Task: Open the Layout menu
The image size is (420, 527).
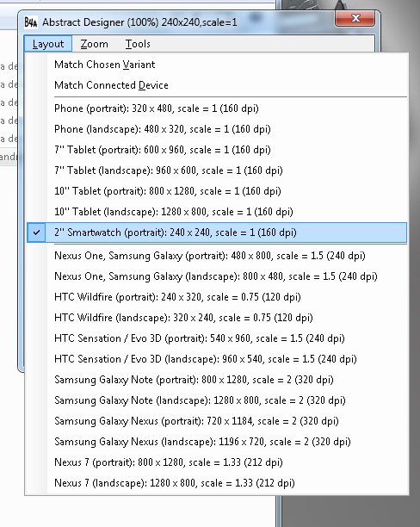Action: click(48, 44)
